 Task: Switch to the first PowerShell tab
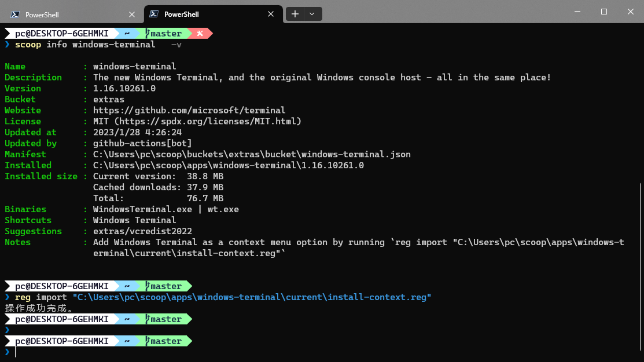point(73,14)
